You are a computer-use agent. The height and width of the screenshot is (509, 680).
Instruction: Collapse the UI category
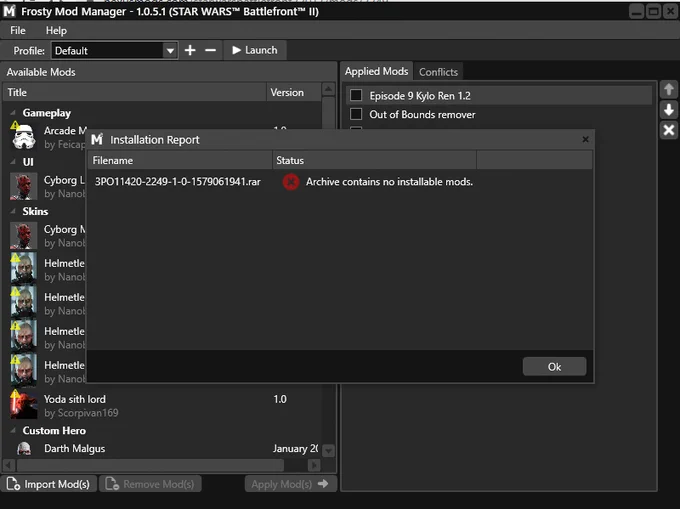(13, 162)
